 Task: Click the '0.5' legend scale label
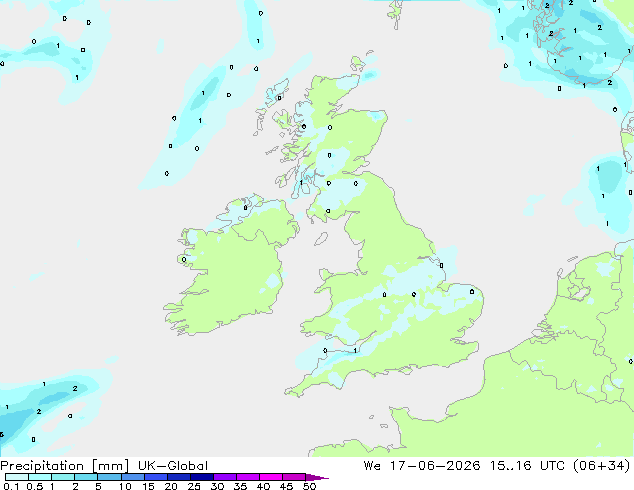(34, 486)
